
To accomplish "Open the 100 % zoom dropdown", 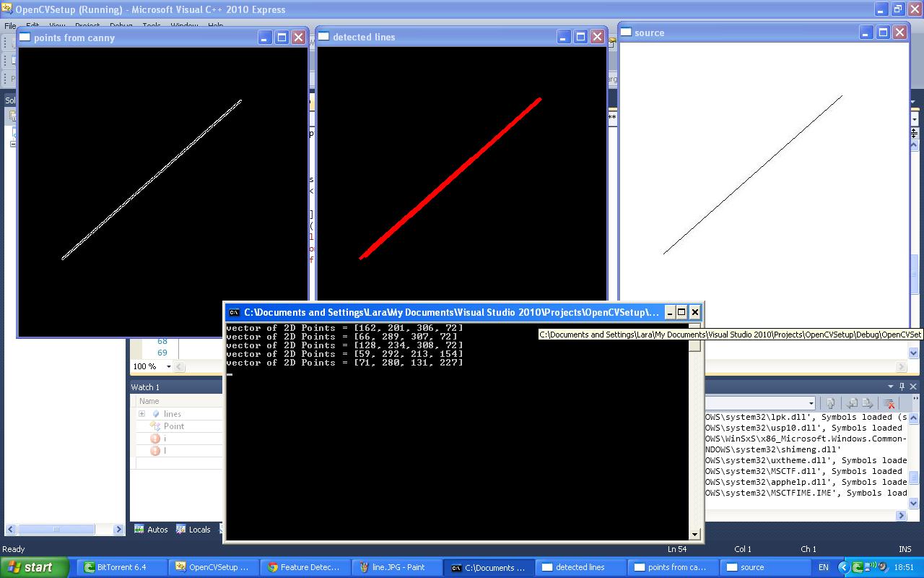I will pos(169,366).
